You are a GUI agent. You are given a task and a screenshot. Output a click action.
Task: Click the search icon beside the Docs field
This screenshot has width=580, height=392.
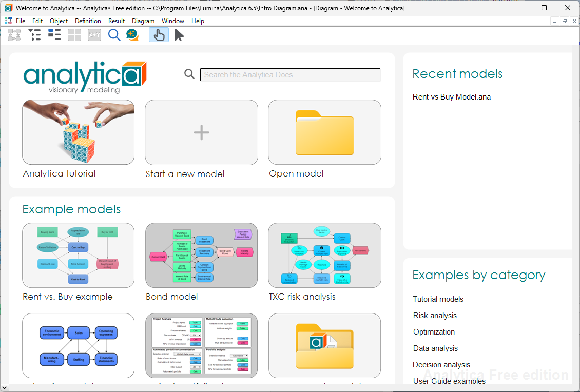189,74
